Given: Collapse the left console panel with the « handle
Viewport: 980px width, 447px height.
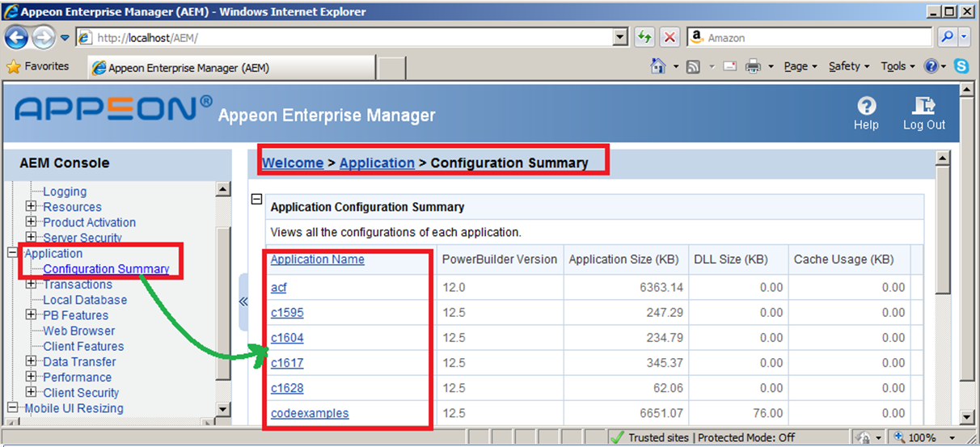Looking at the screenshot, I should [x=243, y=302].
